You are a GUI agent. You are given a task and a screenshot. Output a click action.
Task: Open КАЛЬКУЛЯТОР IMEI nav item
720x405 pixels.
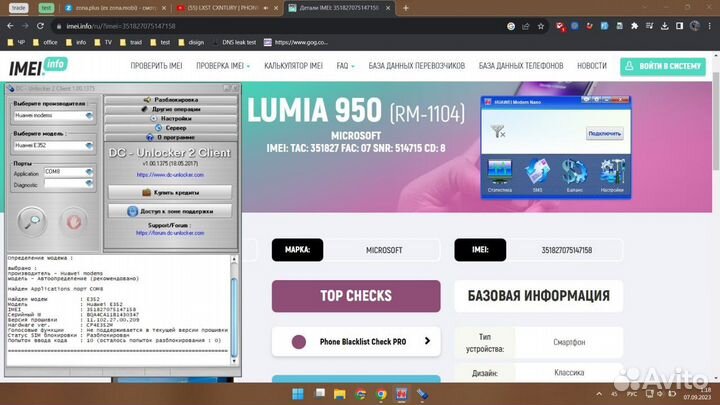tap(293, 66)
